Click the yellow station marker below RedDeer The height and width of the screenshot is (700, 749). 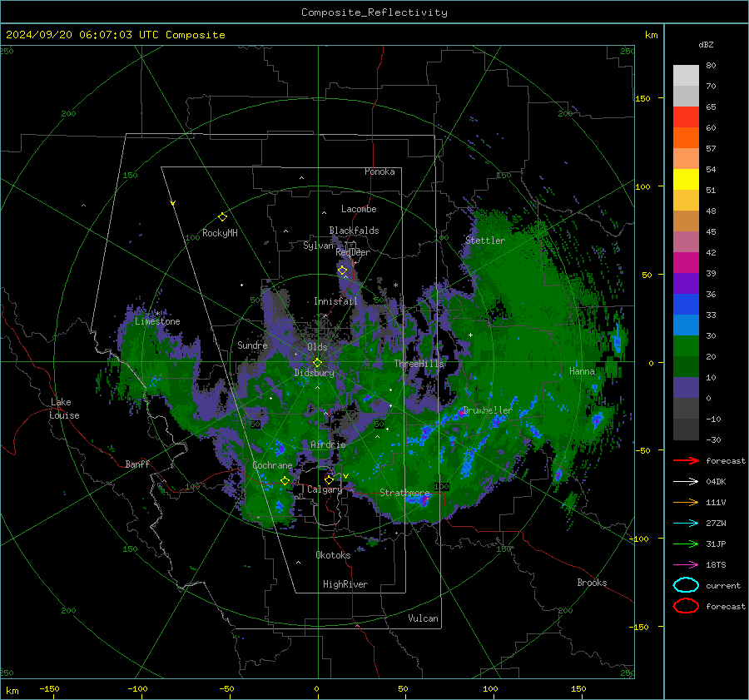342,271
